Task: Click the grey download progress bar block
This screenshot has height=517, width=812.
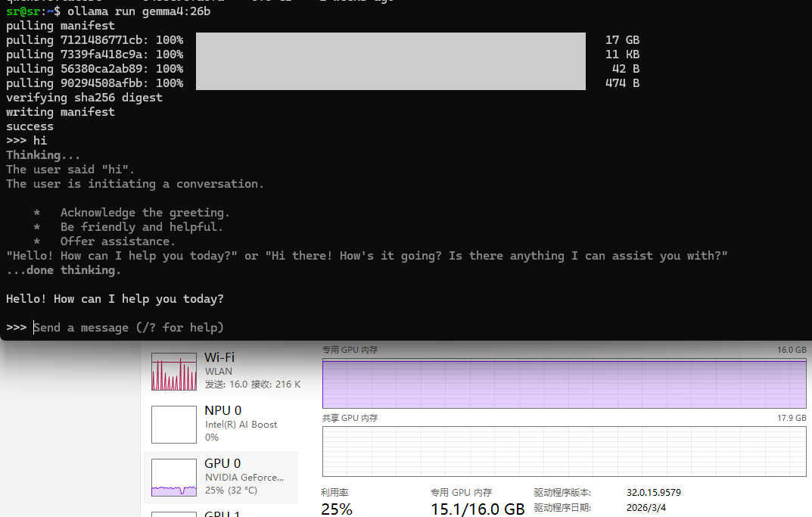Action: tap(390, 61)
